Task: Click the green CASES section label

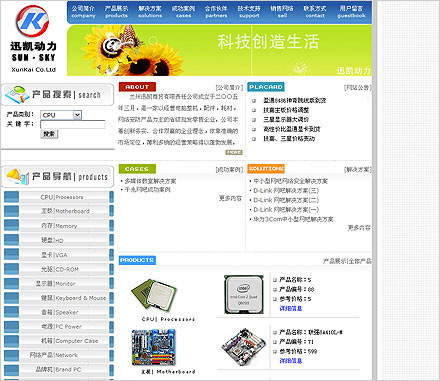Action: pos(137,169)
